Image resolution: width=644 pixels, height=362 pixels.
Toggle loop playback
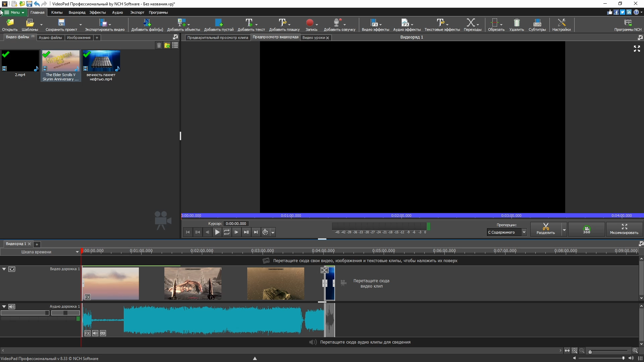pos(227,232)
